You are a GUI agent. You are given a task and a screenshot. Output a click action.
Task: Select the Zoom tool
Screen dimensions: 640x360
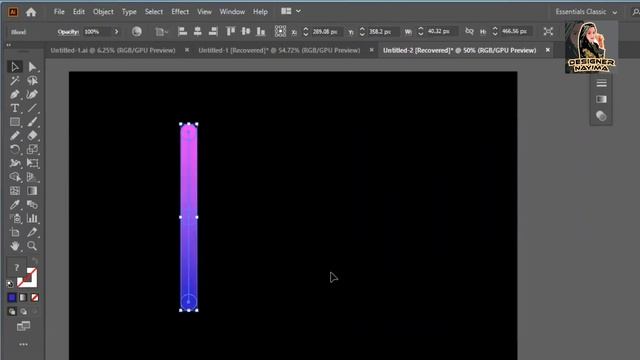point(32,246)
